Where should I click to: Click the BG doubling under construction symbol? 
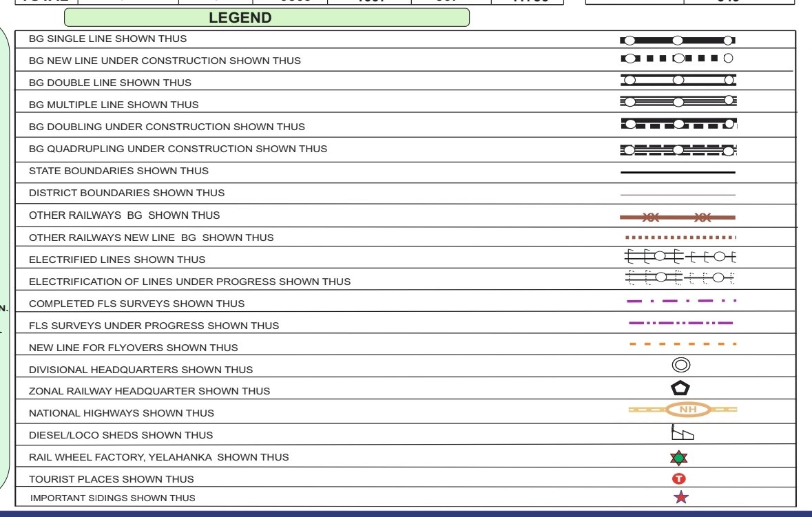click(x=679, y=124)
